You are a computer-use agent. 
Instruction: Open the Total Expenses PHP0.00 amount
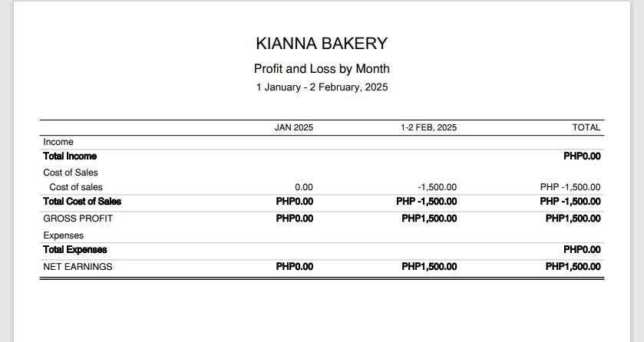coord(582,250)
